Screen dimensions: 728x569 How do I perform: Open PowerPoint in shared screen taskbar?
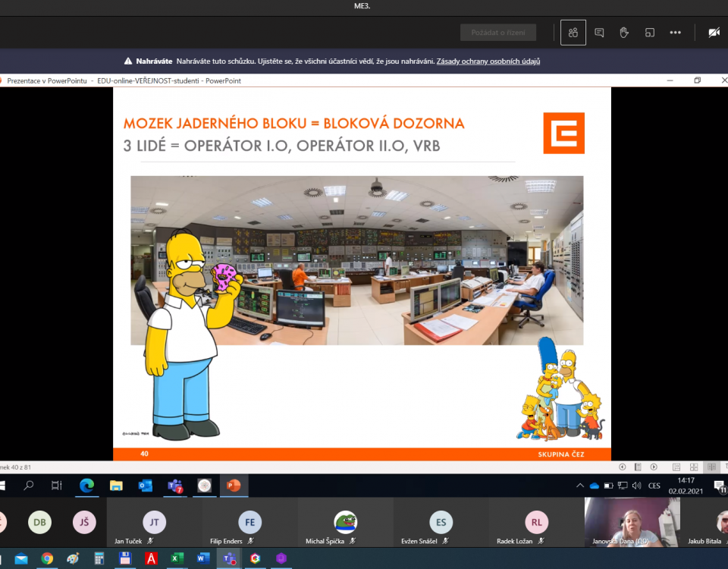click(x=234, y=486)
